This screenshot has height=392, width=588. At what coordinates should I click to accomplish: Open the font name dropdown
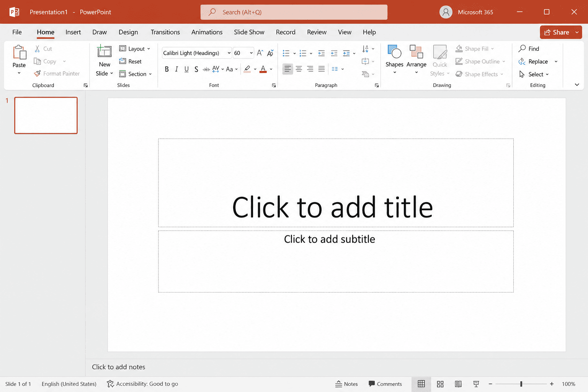229,53
